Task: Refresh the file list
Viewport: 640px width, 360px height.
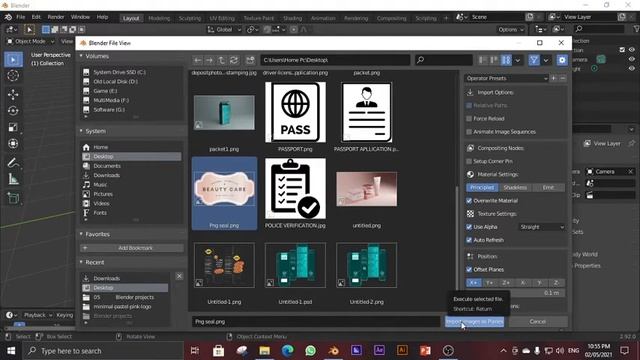Action: [234, 60]
